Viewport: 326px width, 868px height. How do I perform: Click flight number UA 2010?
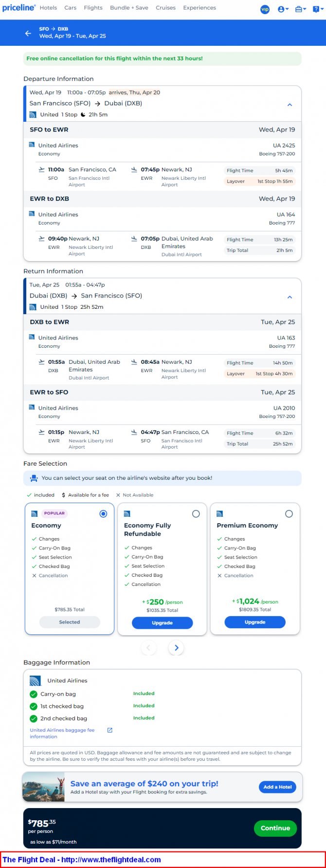[284, 408]
